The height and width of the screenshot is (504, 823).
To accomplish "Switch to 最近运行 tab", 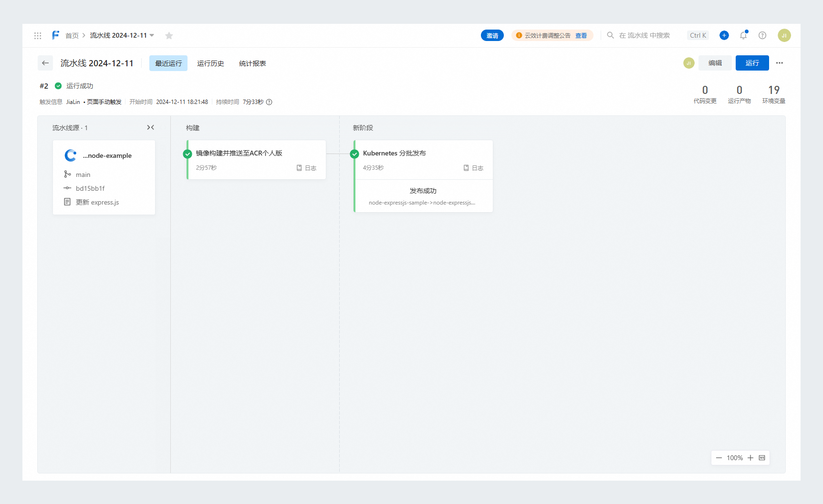I will click(x=168, y=63).
